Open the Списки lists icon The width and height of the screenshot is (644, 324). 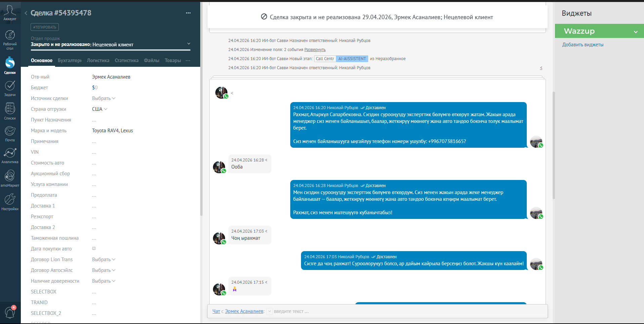click(10, 108)
